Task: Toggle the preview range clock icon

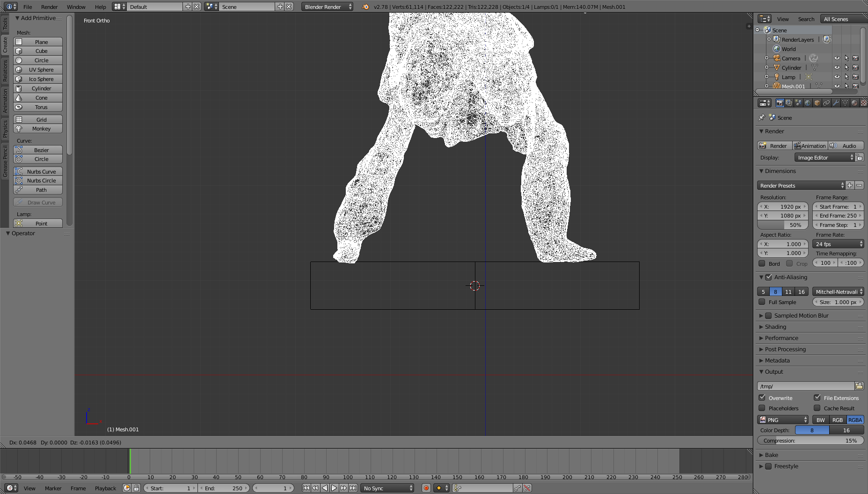Action: (127, 488)
